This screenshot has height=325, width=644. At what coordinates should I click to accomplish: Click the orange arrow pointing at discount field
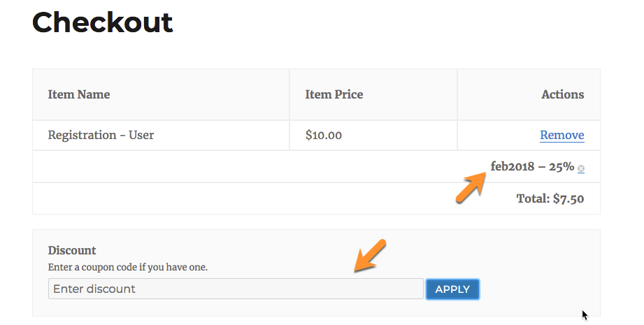coord(371,256)
